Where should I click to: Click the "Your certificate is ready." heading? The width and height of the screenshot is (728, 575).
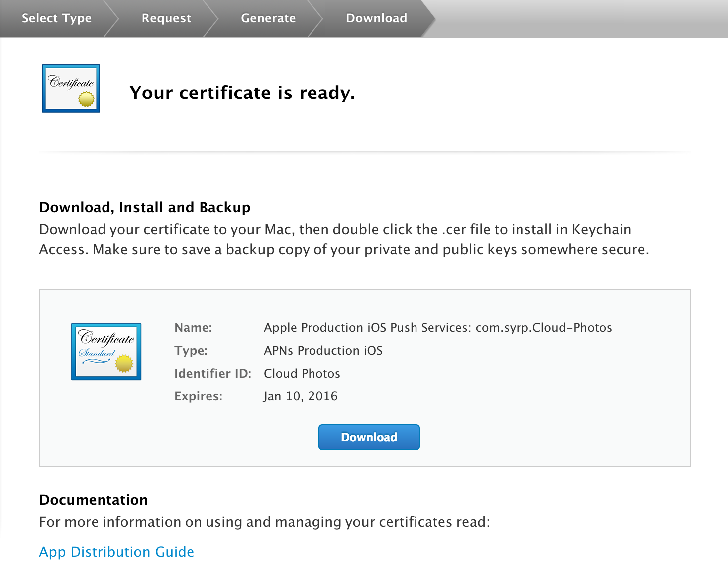(x=242, y=93)
